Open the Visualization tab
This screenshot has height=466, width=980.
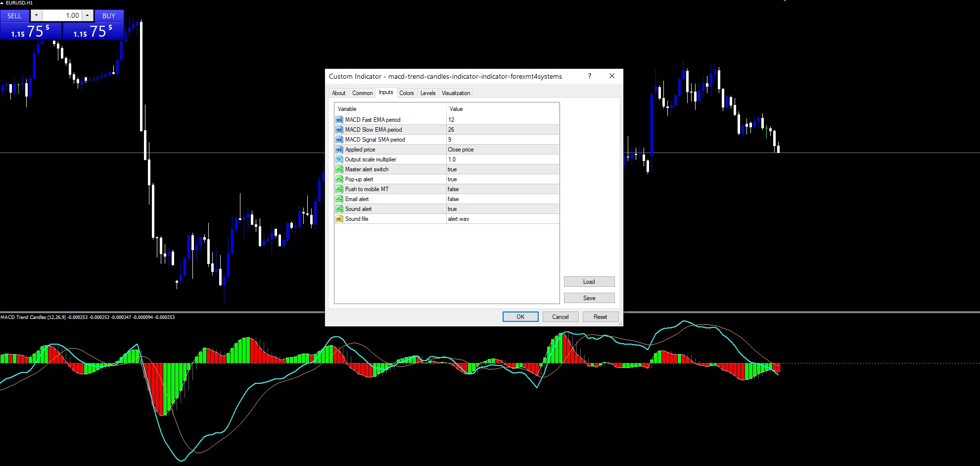tap(456, 93)
